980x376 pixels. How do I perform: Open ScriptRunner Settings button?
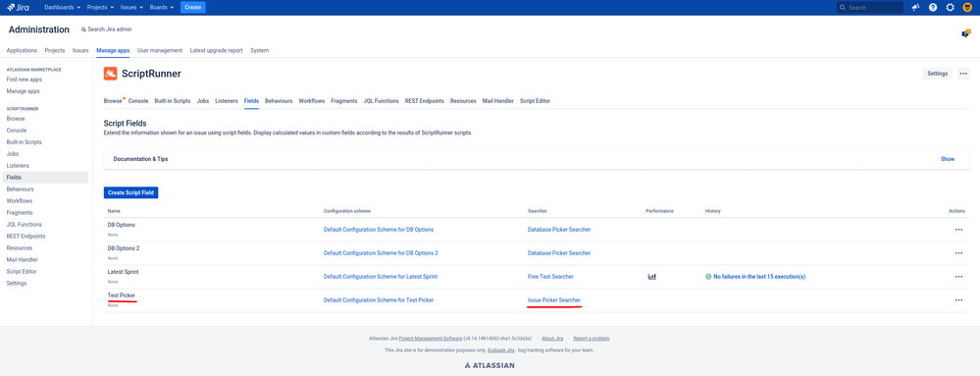pyautogui.click(x=938, y=74)
